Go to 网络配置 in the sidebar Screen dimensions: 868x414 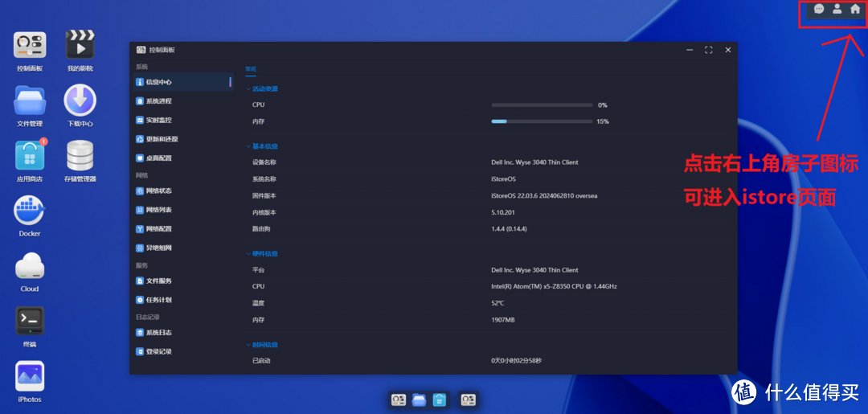click(x=158, y=229)
